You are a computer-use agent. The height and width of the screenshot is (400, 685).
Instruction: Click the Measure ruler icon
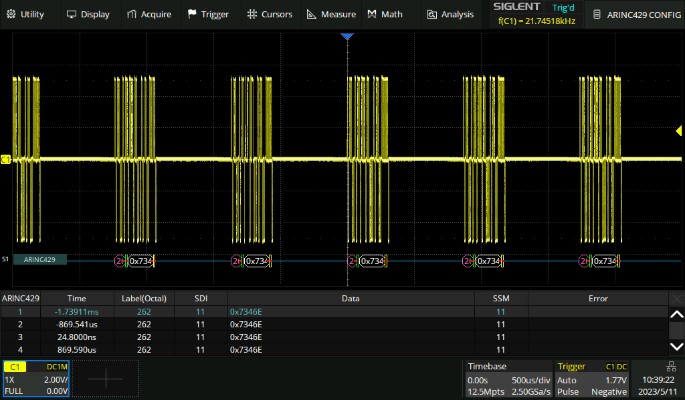tap(312, 14)
